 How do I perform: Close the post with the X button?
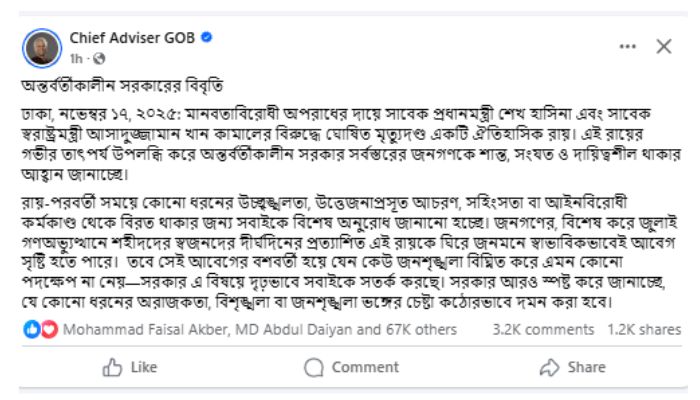click(x=664, y=46)
